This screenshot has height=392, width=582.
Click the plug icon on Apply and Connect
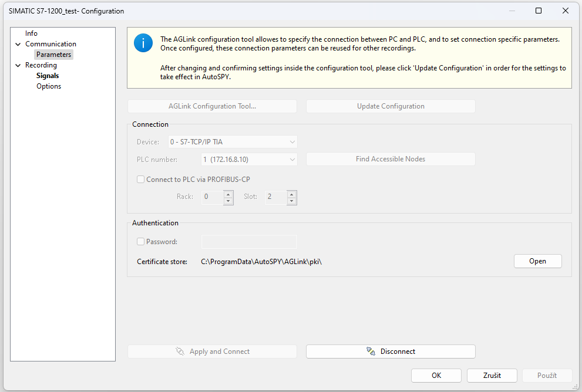[x=180, y=351]
